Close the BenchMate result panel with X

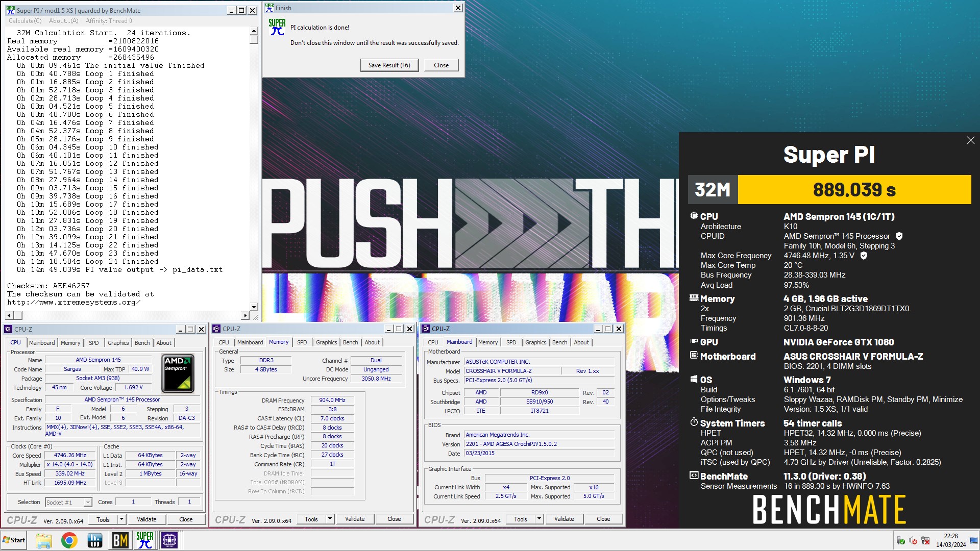click(970, 140)
